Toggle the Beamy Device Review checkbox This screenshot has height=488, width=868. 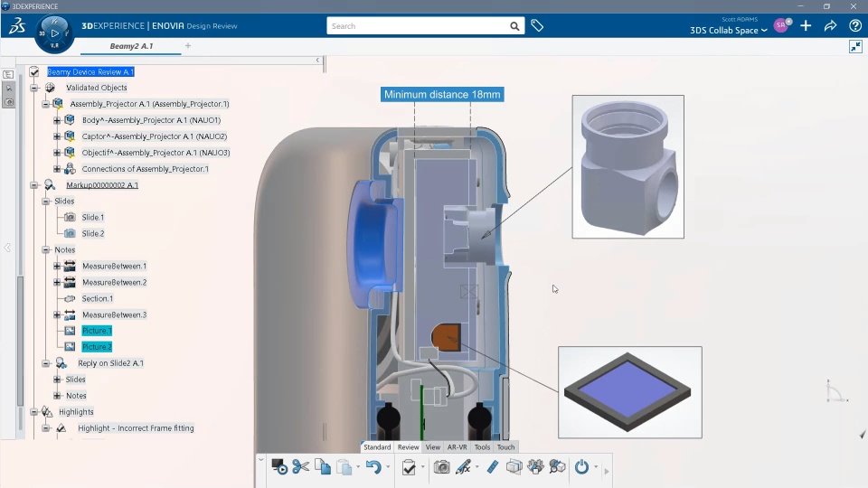[x=34, y=72]
